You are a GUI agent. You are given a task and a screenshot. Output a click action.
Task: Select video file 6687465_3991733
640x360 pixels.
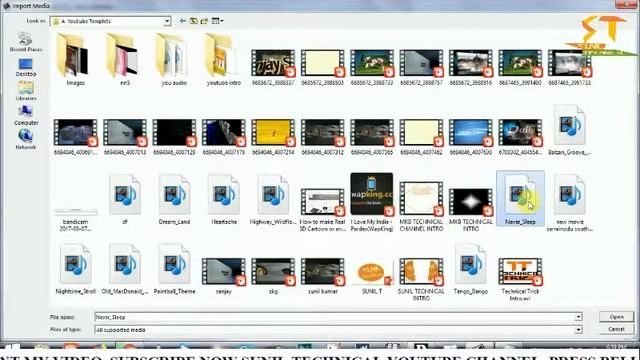coord(569,67)
